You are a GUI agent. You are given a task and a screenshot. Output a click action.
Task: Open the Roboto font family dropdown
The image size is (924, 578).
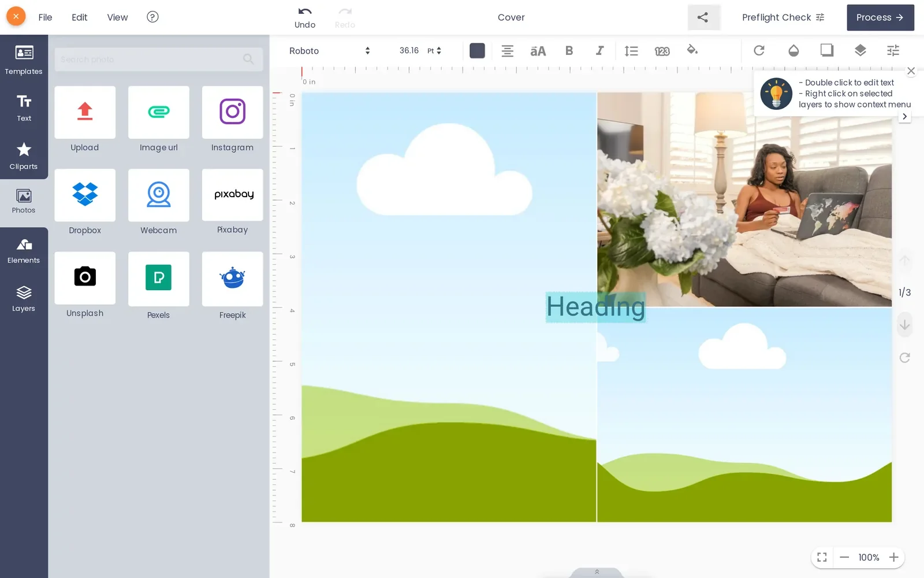pos(330,51)
